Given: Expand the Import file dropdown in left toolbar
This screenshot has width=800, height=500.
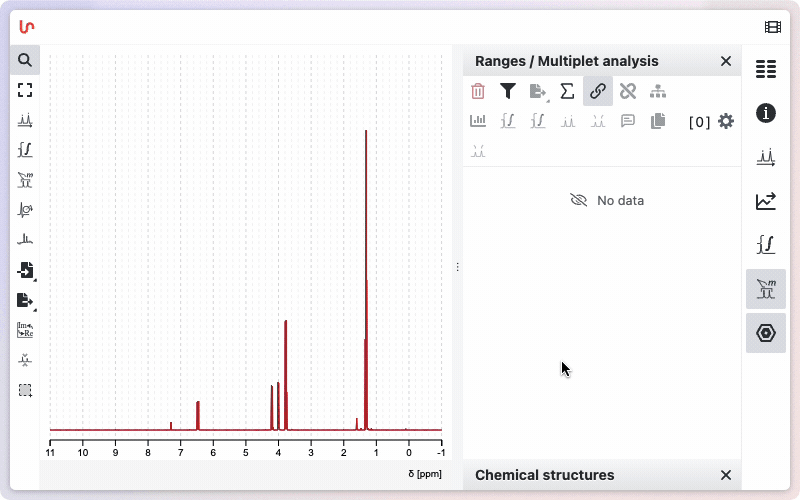Looking at the screenshot, I should pyautogui.click(x=25, y=270).
